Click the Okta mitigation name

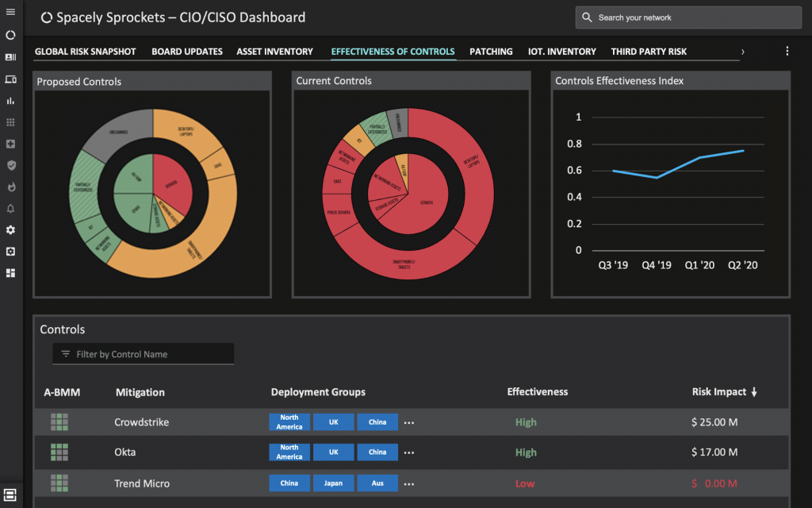click(124, 452)
